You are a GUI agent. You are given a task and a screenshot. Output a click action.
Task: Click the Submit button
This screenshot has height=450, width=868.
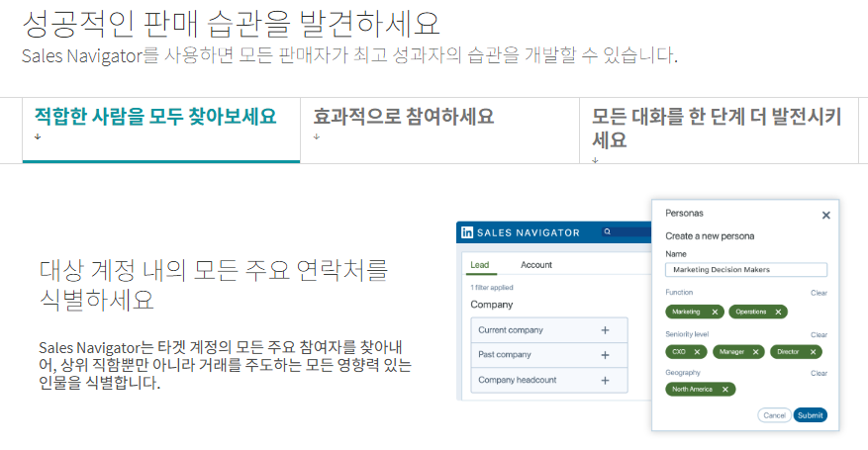click(810, 415)
